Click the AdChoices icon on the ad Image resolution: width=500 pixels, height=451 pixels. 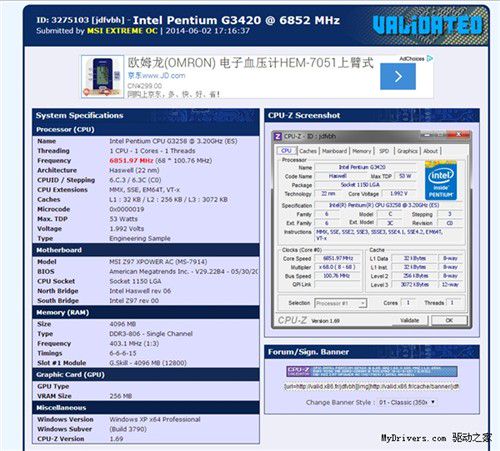[430, 58]
